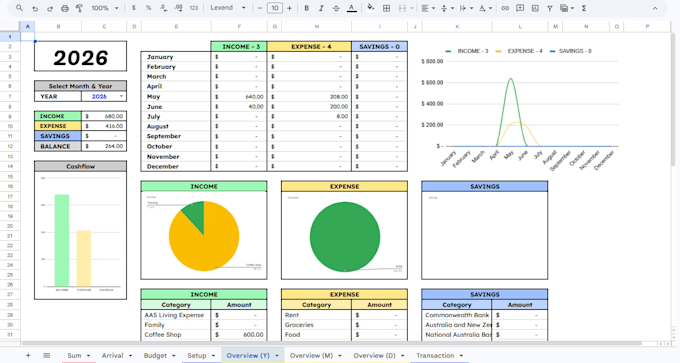The image size is (680, 363).
Task: Click the horizontal scrollbar
Action: coord(332,343)
